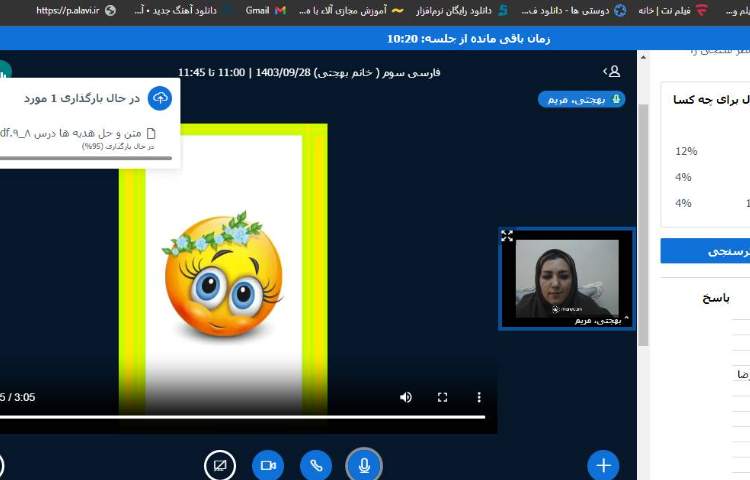
Task: Click the audio phone button
Action: [x=316, y=465]
